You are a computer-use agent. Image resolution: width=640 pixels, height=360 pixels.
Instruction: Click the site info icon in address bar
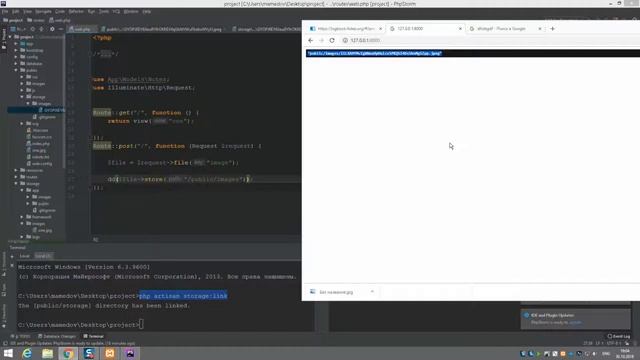pyautogui.click(x=345, y=40)
